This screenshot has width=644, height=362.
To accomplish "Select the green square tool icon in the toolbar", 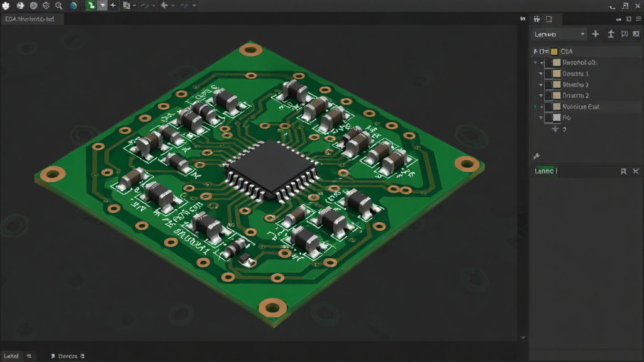I will tap(91, 6).
